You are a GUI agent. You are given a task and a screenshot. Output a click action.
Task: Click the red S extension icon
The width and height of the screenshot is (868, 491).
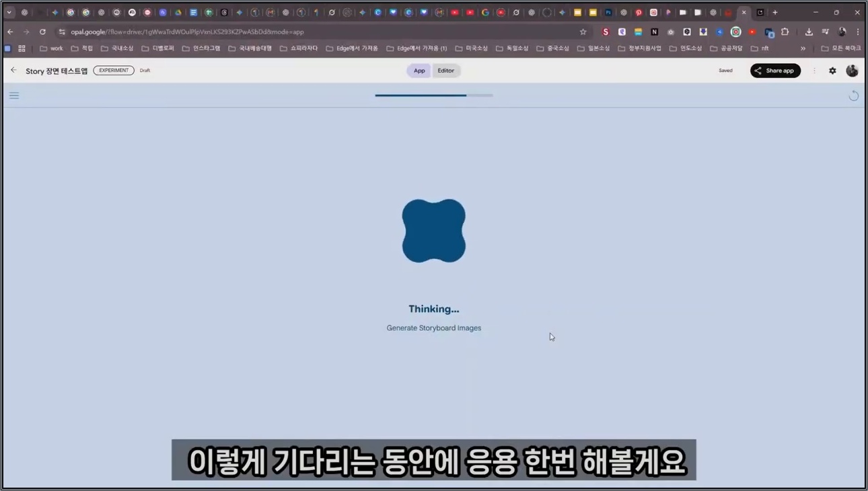(606, 32)
